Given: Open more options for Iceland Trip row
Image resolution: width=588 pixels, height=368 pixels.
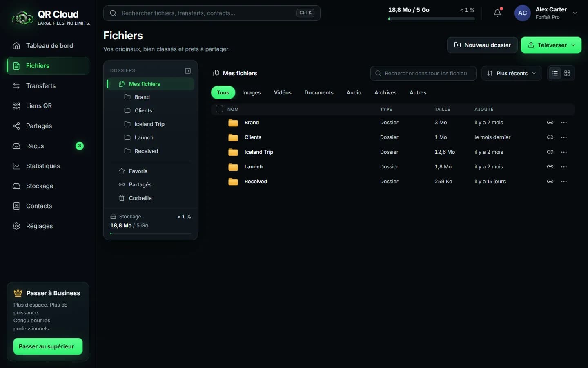Looking at the screenshot, I should 564,152.
